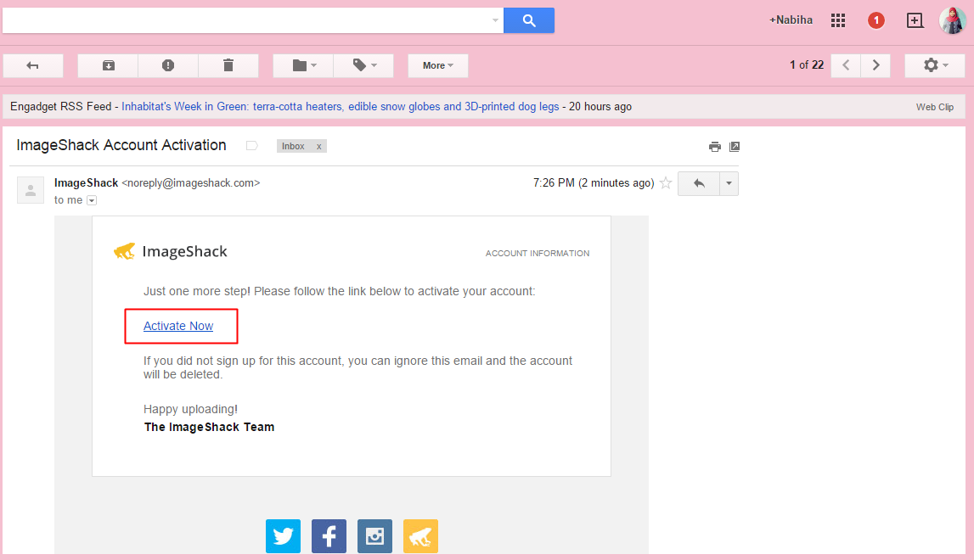Click the 7:26 PM timestamp

point(594,183)
